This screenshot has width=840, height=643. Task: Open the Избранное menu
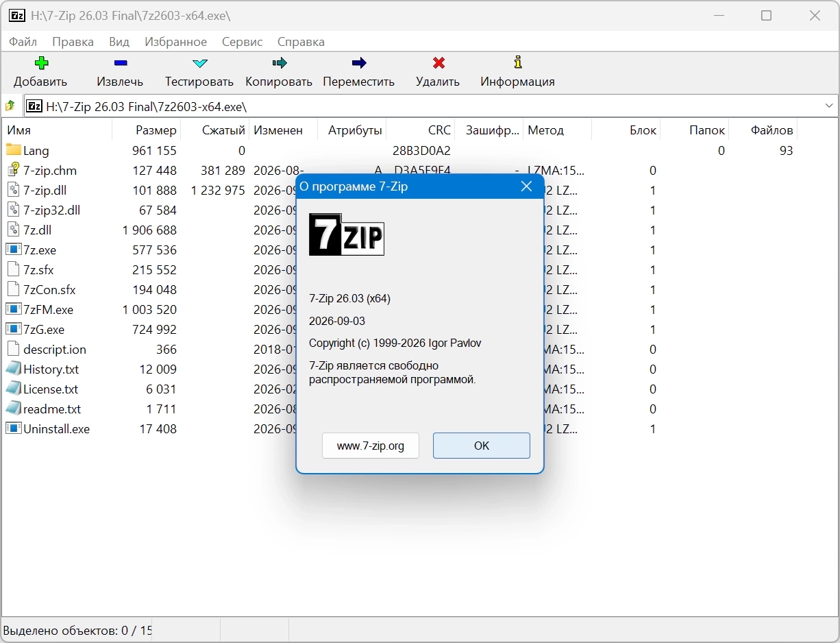pos(175,42)
